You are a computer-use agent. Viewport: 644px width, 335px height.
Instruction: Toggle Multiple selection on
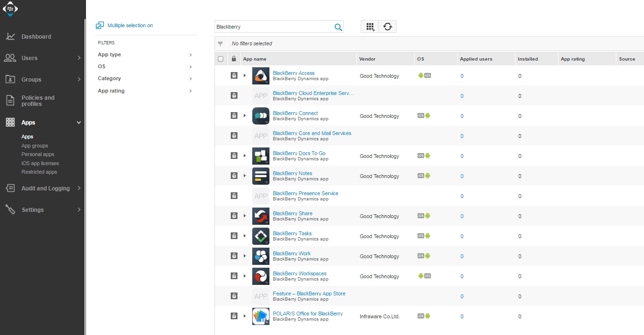point(125,25)
